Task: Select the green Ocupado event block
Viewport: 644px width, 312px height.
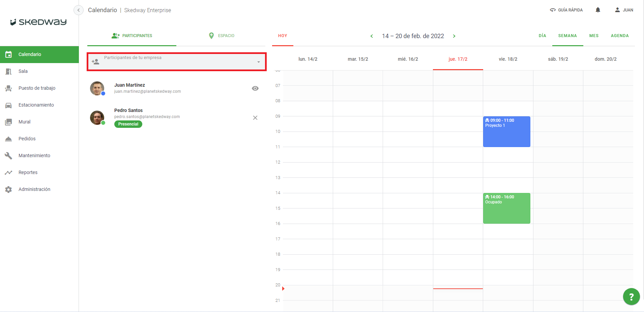Action: coord(506,208)
